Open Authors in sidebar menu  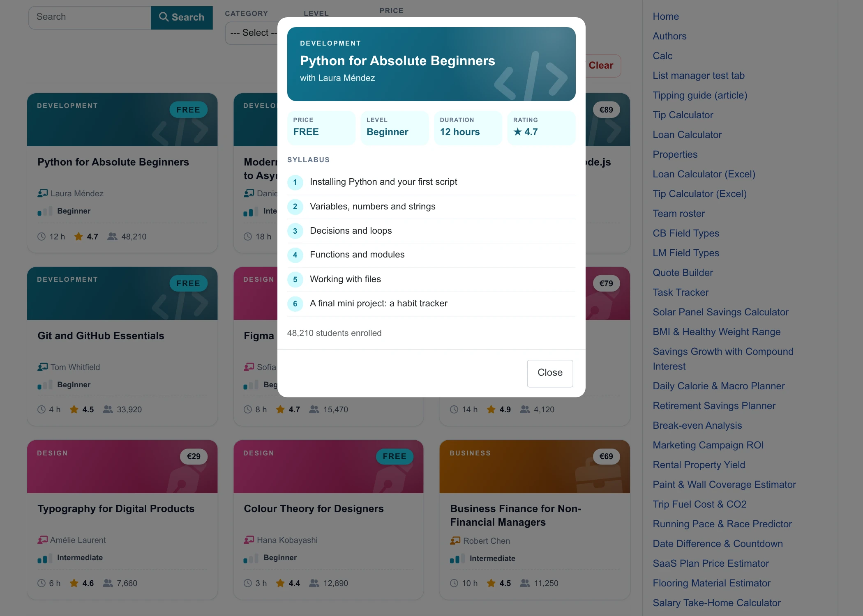669,36
